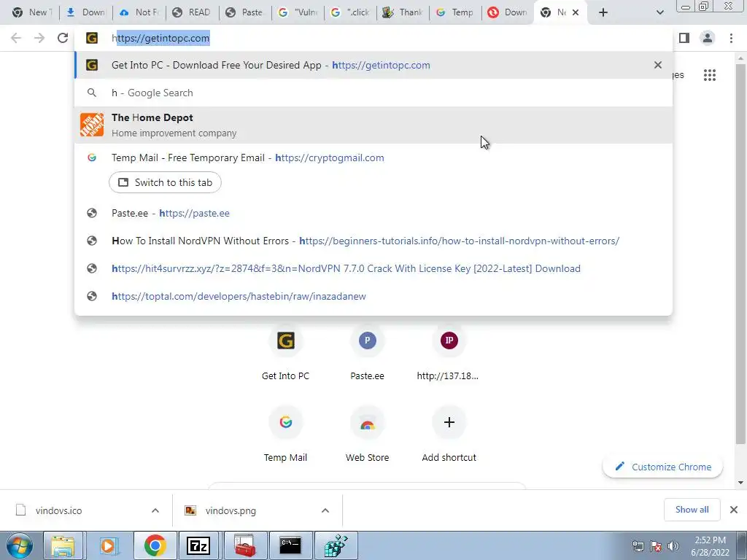Viewport: 747px width, 560px height.
Task: Select How To Install NordVPN suggestion
Action: pyautogui.click(x=373, y=241)
